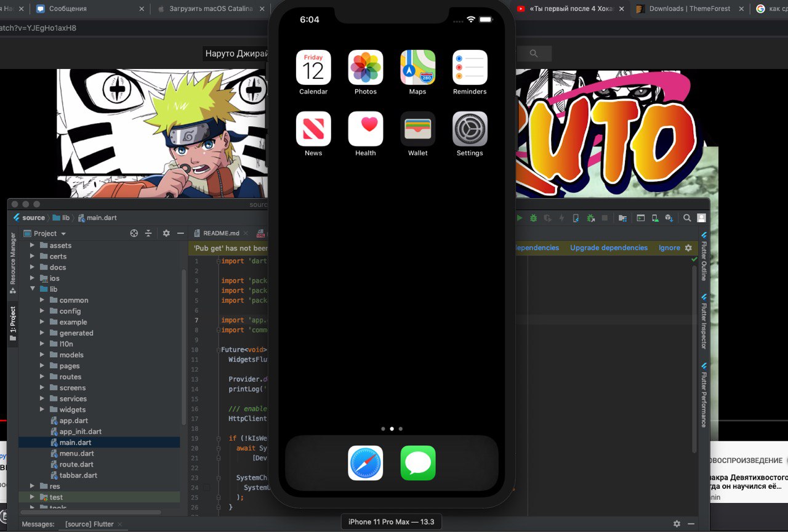This screenshot has height=532, width=788.
Task: Open Messages from the simulator dock
Action: (x=418, y=463)
